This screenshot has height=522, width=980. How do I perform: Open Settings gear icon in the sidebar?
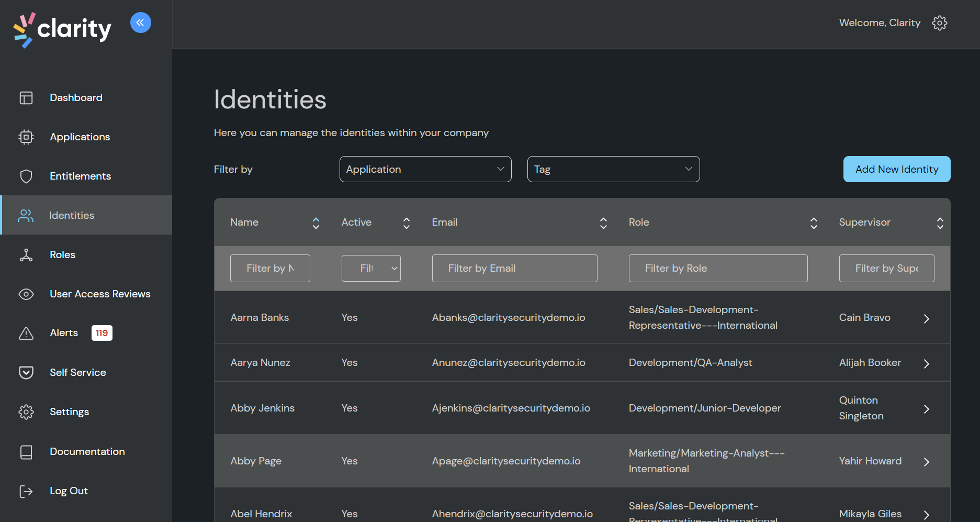[26, 412]
